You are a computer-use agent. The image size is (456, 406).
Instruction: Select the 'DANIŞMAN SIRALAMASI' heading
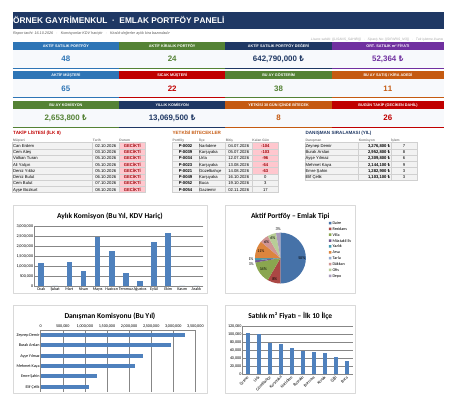pos(338,132)
